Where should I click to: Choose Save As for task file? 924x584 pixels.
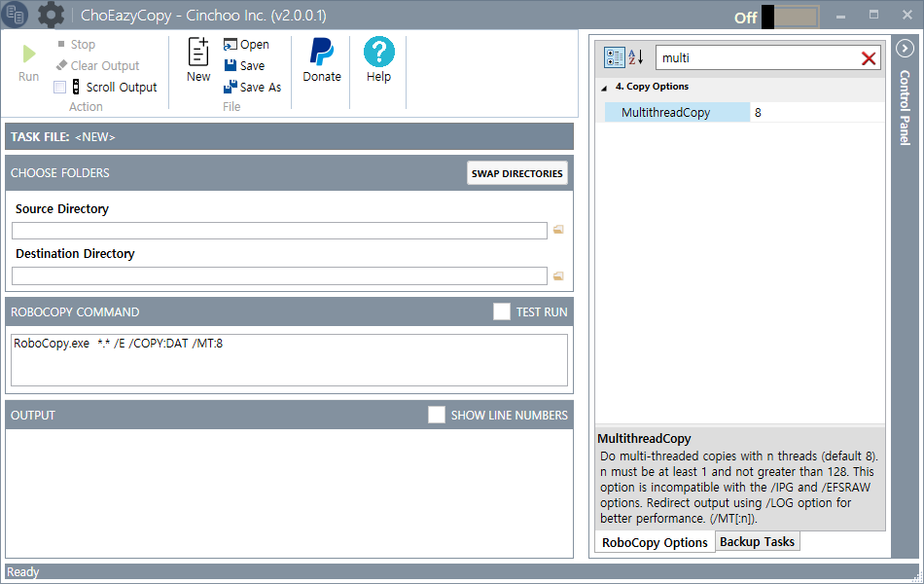click(253, 88)
